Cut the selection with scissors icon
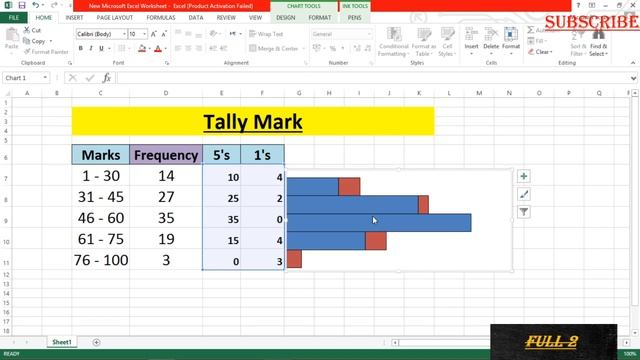This screenshot has height=360, width=640. click(32, 30)
